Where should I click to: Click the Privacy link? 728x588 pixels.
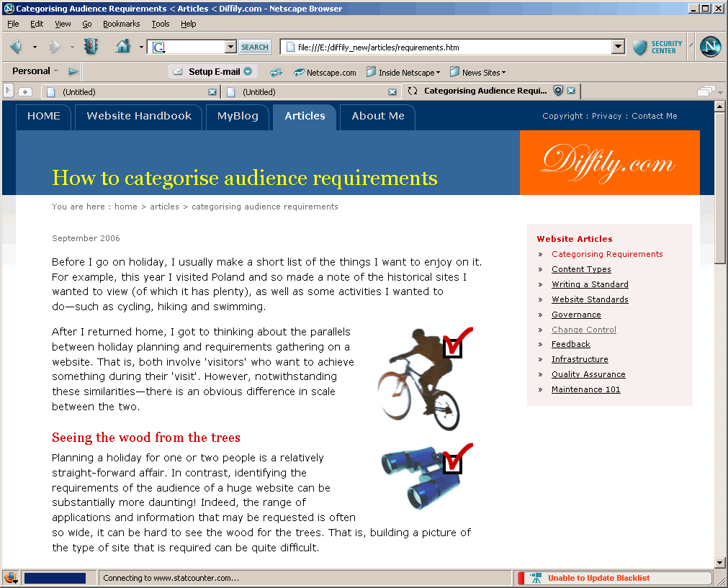[x=606, y=116]
